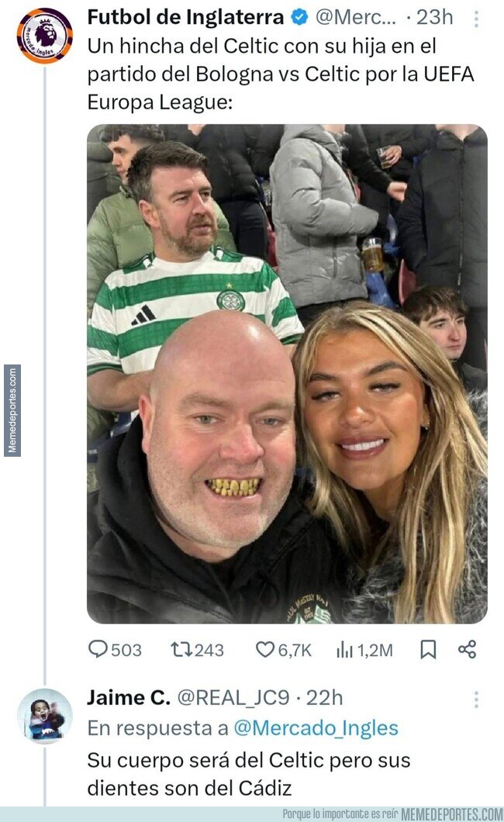Bookmark this tweet
The image size is (504, 822).
pyautogui.click(x=427, y=649)
